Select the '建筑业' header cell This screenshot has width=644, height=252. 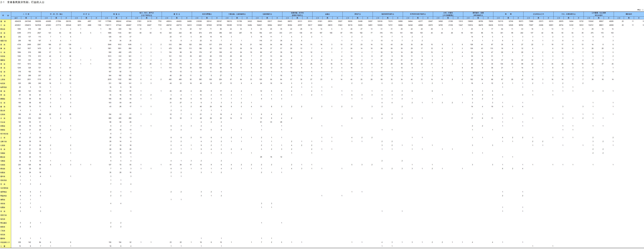177,14
